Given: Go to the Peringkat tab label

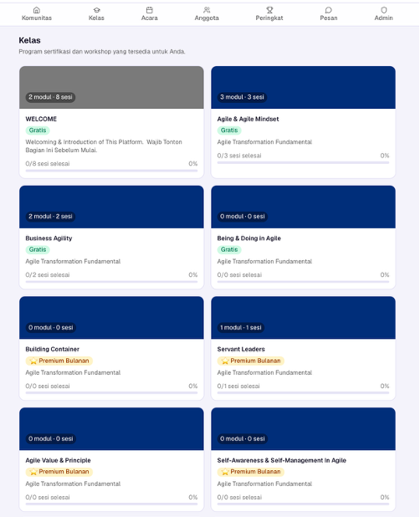Looking at the screenshot, I should tap(269, 18).
